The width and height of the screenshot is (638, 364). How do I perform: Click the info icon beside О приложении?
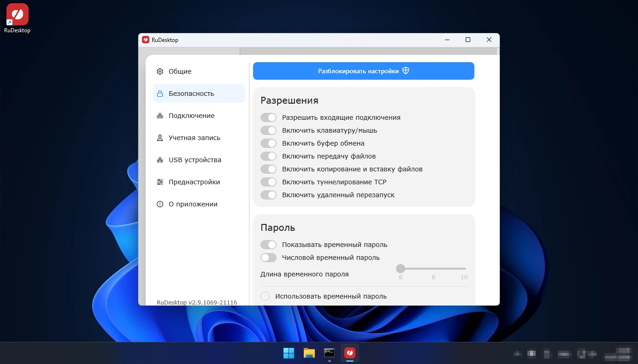[160, 204]
